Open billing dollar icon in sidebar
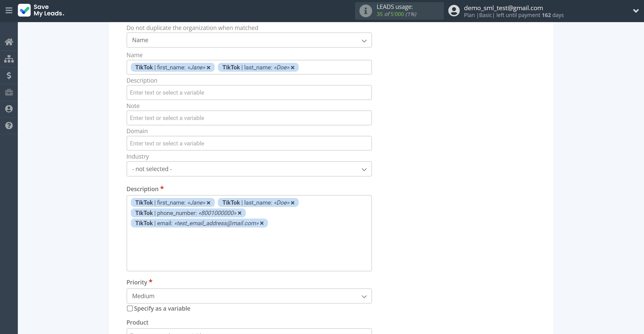The width and height of the screenshot is (644, 334). point(9,75)
